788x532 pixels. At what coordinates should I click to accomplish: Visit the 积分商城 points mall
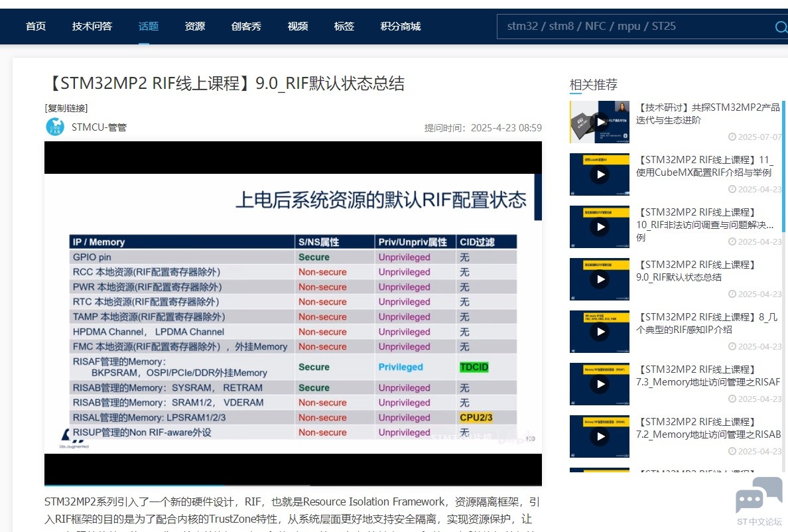401,26
